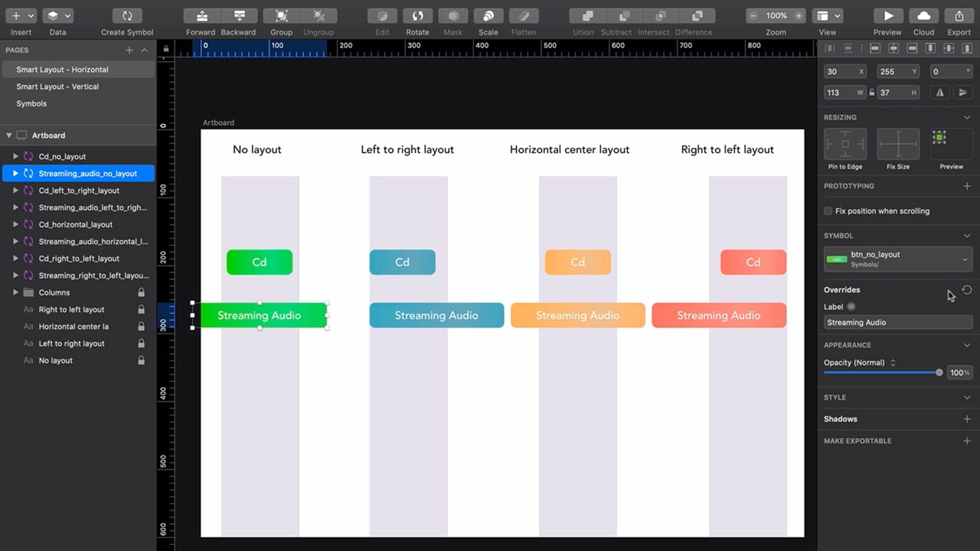Click the Create Symbol icon

(126, 15)
